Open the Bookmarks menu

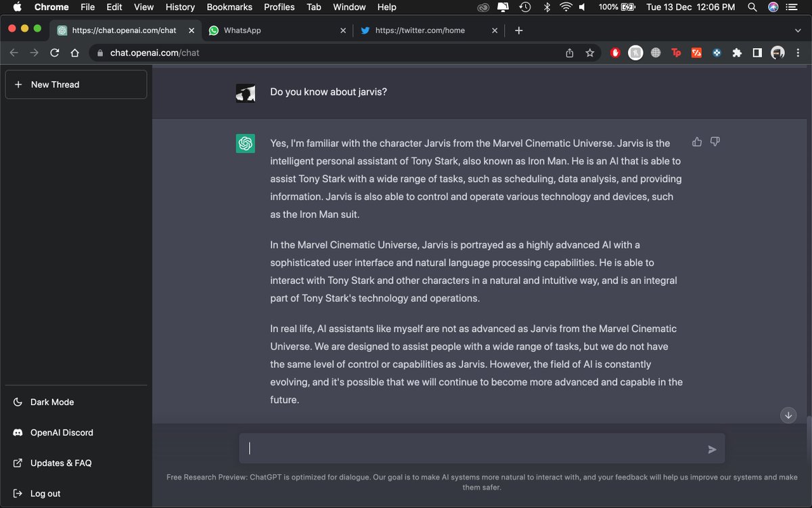point(229,7)
